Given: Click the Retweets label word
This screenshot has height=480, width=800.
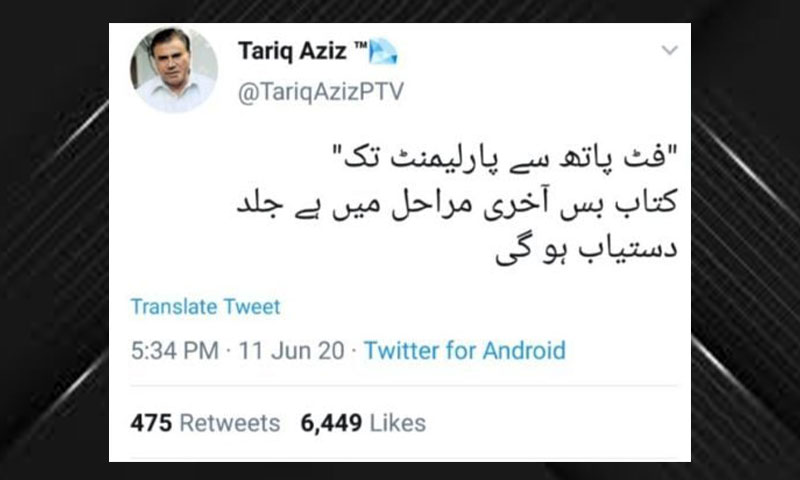Looking at the screenshot, I should point(230,423).
